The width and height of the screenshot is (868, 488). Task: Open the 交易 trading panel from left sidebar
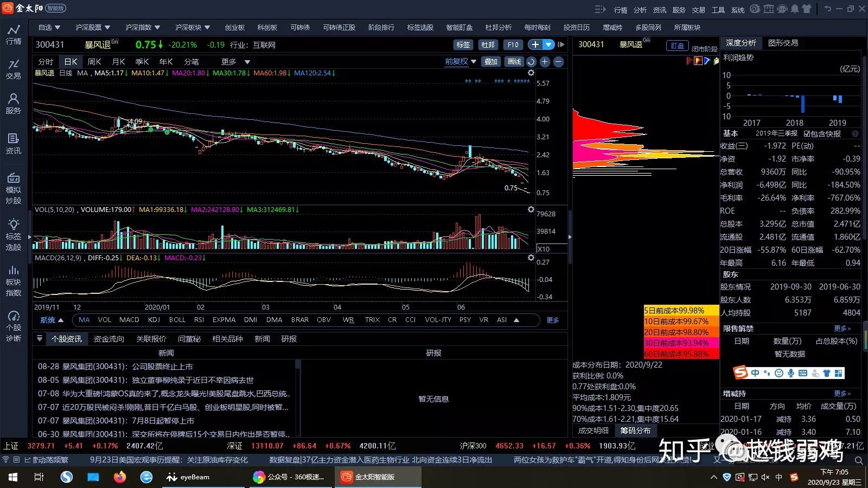click(x=14, y=69)
